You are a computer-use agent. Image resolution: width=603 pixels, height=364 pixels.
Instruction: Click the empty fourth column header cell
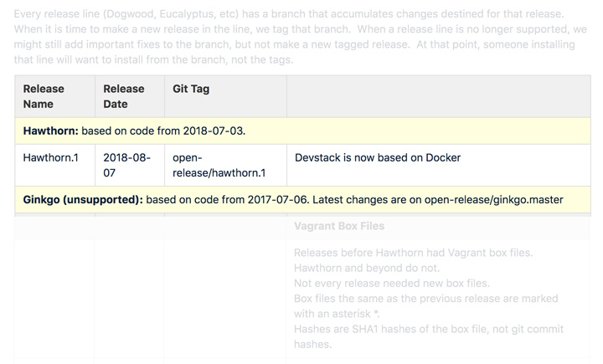[x=438, y=96]
